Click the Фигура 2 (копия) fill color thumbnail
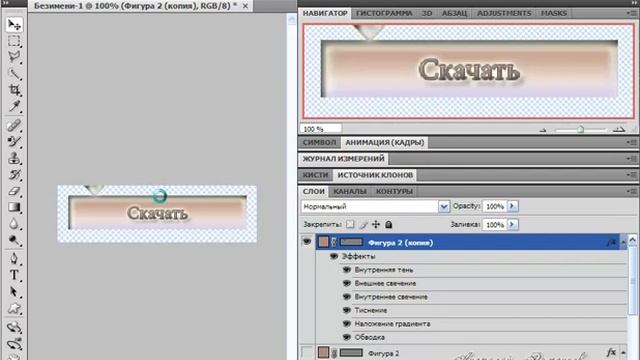 tap(323, 242)
